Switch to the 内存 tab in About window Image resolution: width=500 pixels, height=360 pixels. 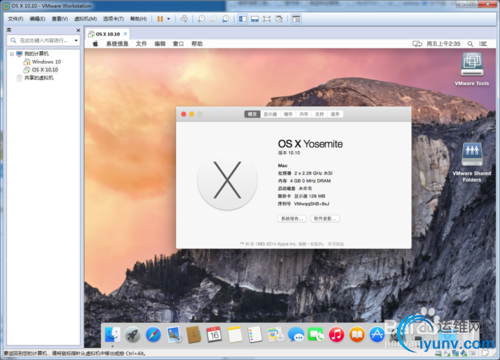click(304, 114)
